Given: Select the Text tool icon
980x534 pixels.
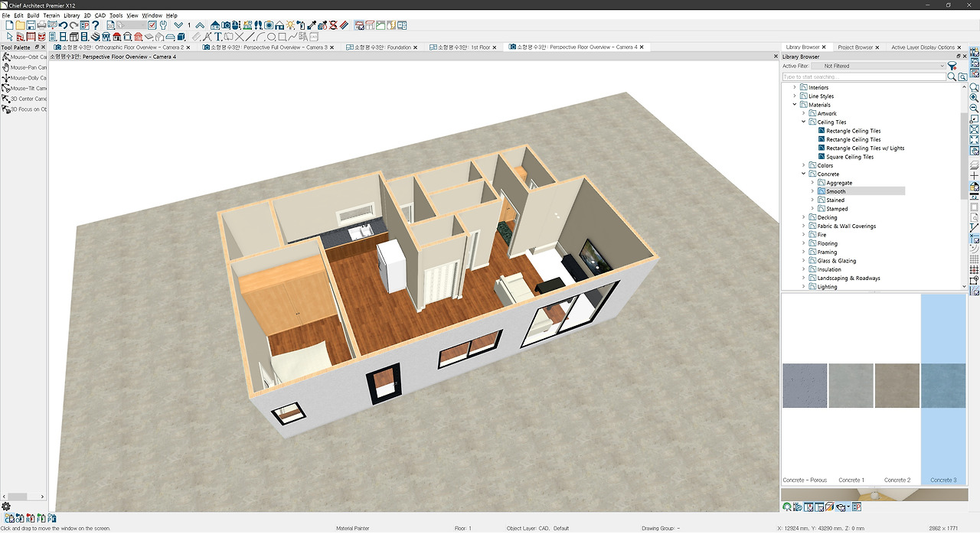Looking at the screenshot, I should (x=218, y=36).
